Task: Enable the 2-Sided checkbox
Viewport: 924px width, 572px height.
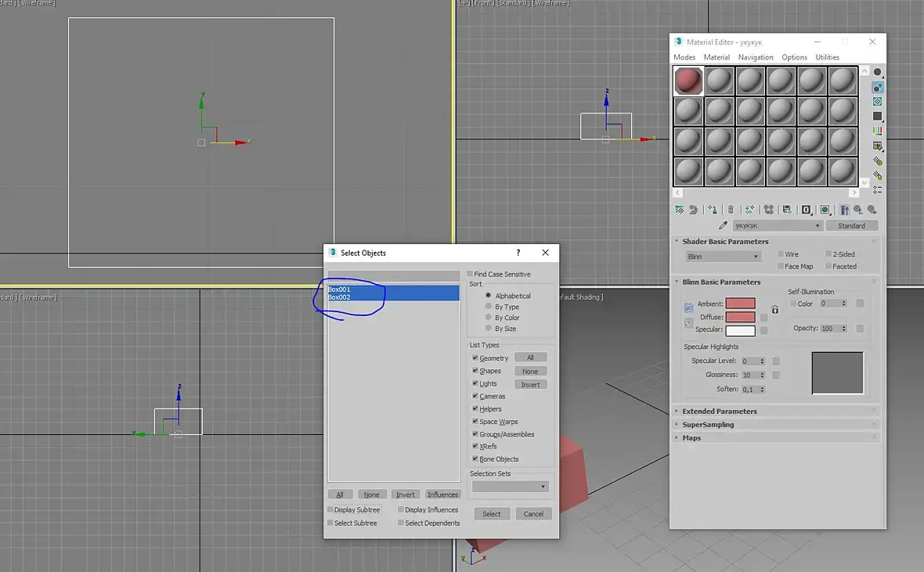Action: [828, 254]
